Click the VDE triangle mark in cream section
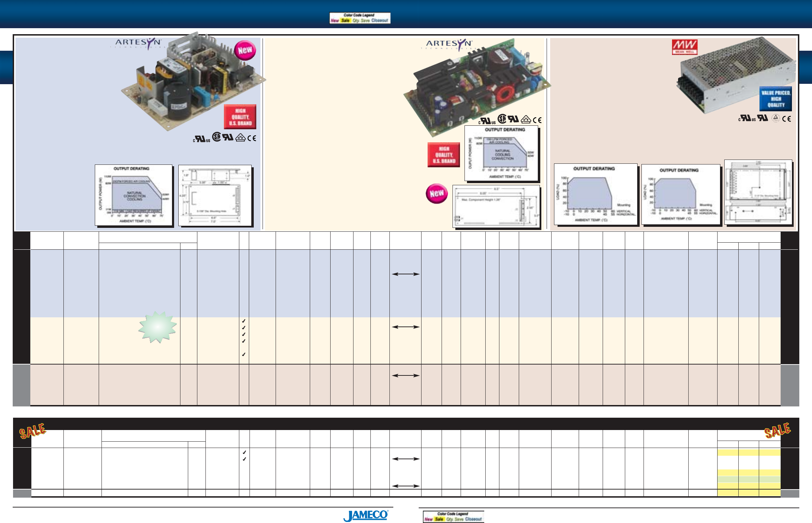The image size is (812, 523). (526, 119)
